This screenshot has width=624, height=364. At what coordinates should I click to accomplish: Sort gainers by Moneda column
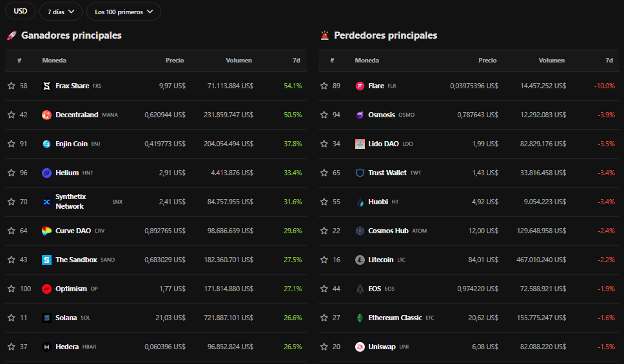point(54,61)
